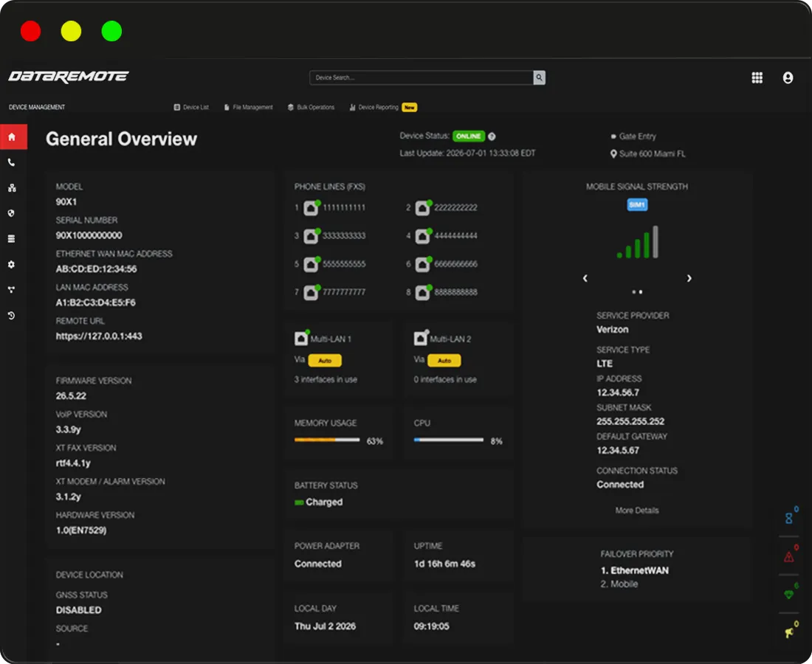Open the blue hourglass pending icon

789,517
